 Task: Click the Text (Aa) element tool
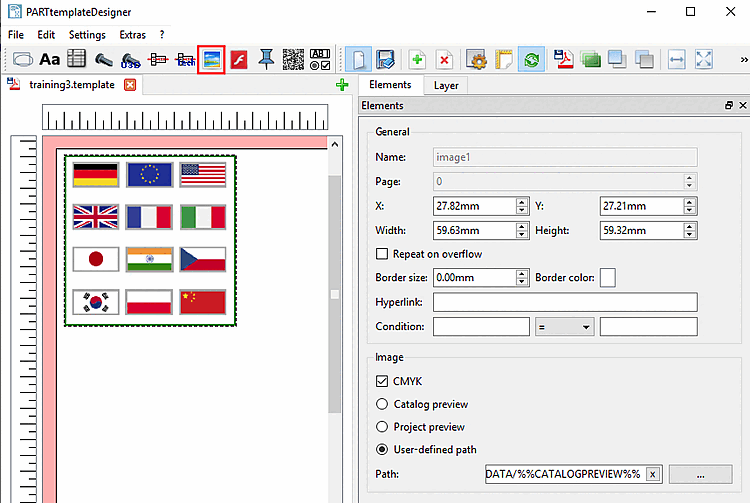(x=50, y=59)
